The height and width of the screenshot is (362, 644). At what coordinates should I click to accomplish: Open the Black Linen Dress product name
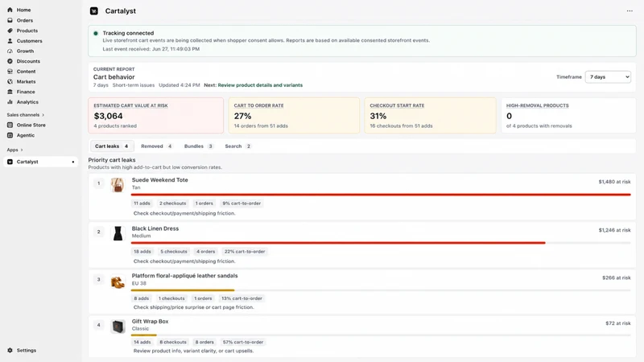tap(155, 228)
